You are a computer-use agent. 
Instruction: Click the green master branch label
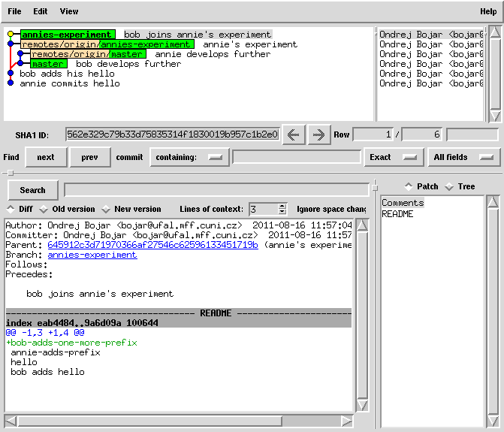tap(49, 64)
